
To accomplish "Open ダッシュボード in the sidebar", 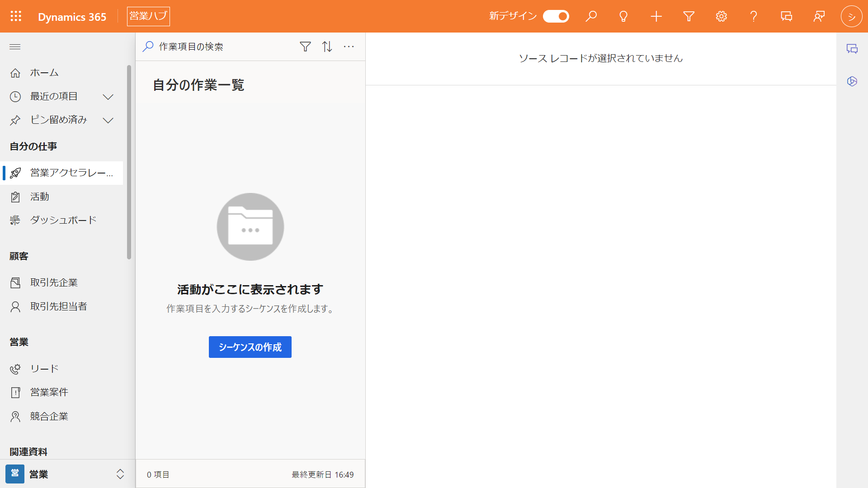I will [x=61, y=220].
